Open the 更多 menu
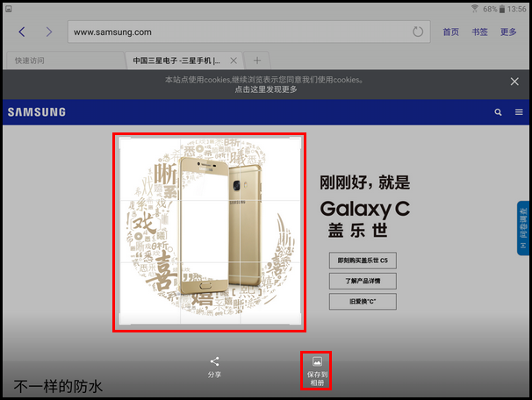The height and width of the screenshot is (400, 532). point(508,32)
